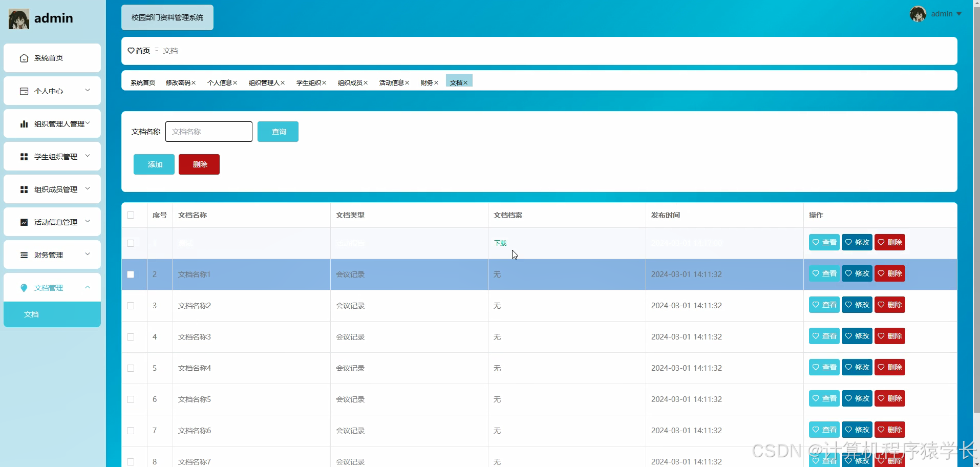Click the sidebar admin avatar image
Screen dimensions: 980x467
coord(18,19)
